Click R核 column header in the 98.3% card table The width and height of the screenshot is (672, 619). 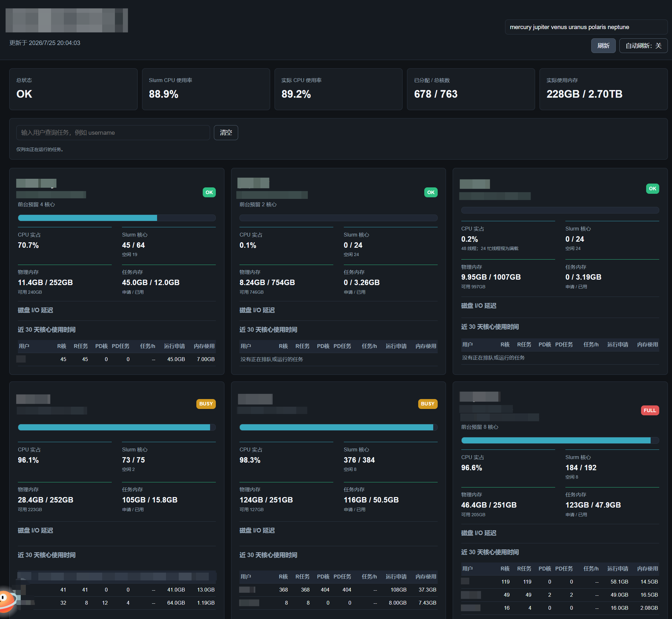click(x=283, y=577)
